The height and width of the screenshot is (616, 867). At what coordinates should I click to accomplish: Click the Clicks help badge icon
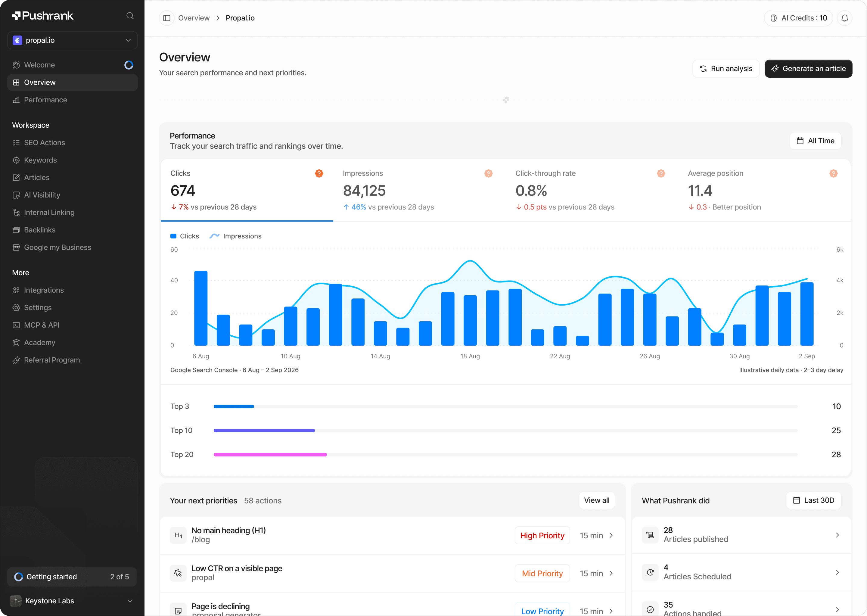(x=319, y=173)
